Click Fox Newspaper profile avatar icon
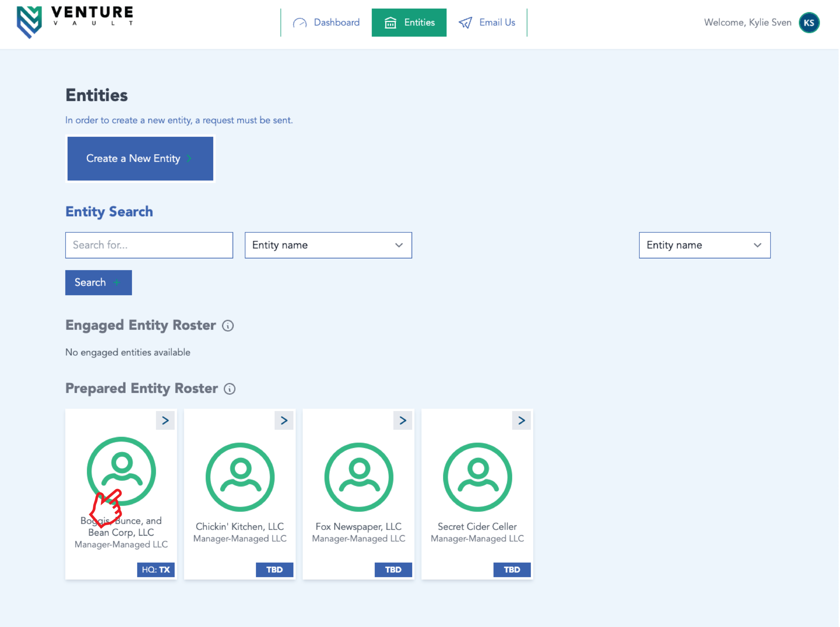This screenshot has height=627, width=840. click(x=359, y=477)
